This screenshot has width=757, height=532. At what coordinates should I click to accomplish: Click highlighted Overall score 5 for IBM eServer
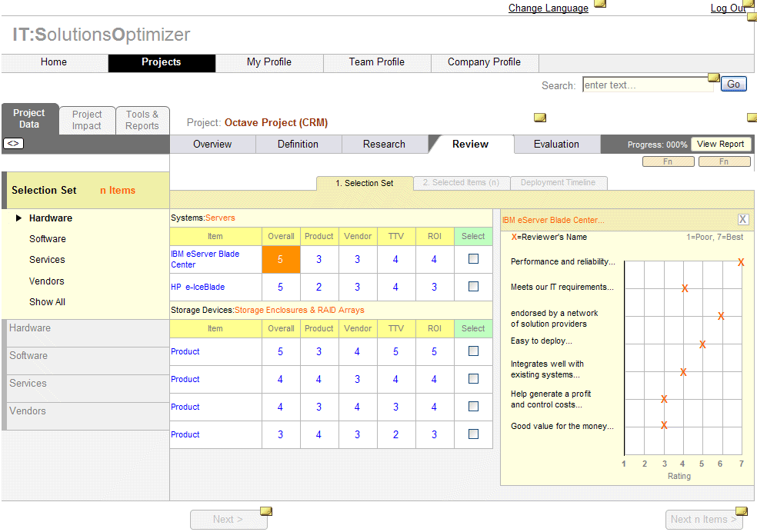click(281, 260)
